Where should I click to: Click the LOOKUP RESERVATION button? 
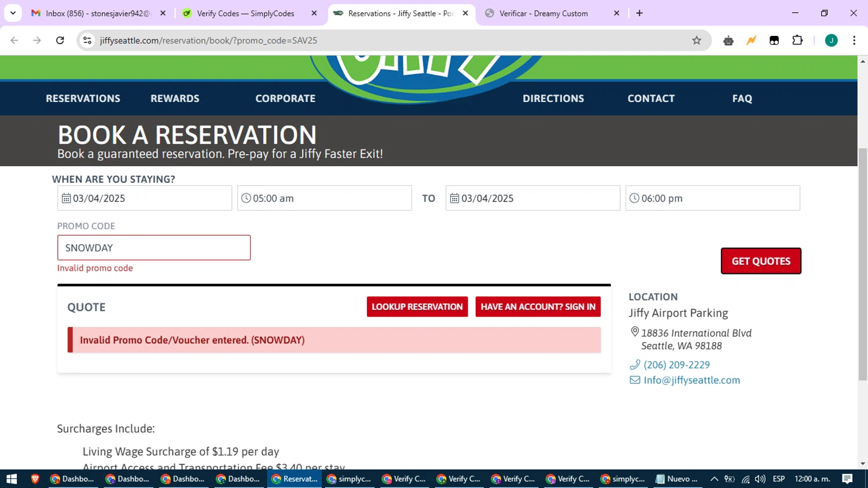coord(417,307)
